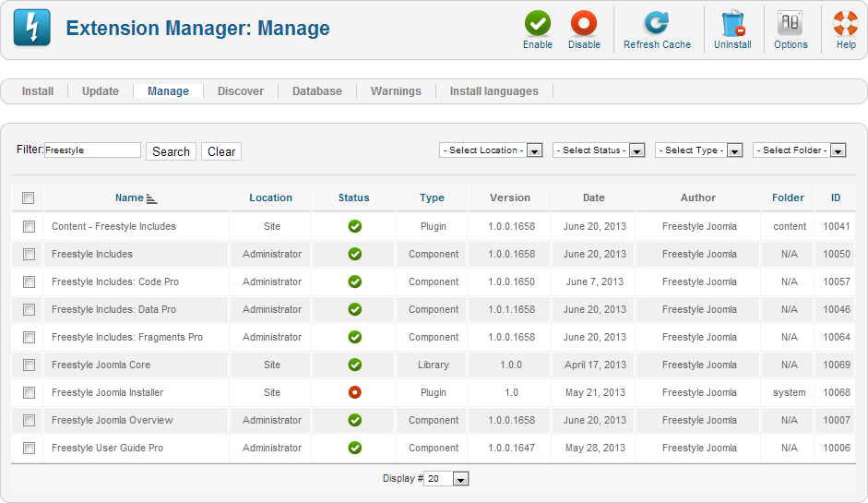Click the sort arrow beside Name header
The height and width of the screenshot is (503, 868).
click(151, 198)
